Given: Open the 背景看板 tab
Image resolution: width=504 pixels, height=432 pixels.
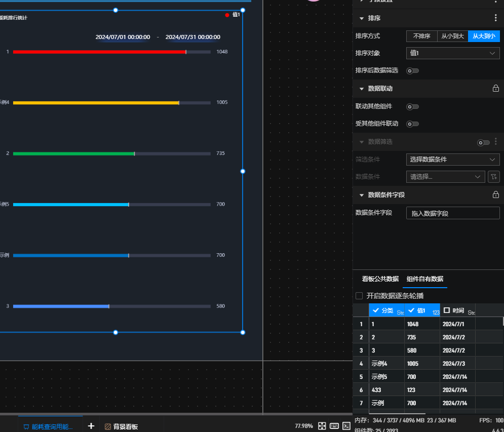Looking at the screenshot, I should 121,426.
